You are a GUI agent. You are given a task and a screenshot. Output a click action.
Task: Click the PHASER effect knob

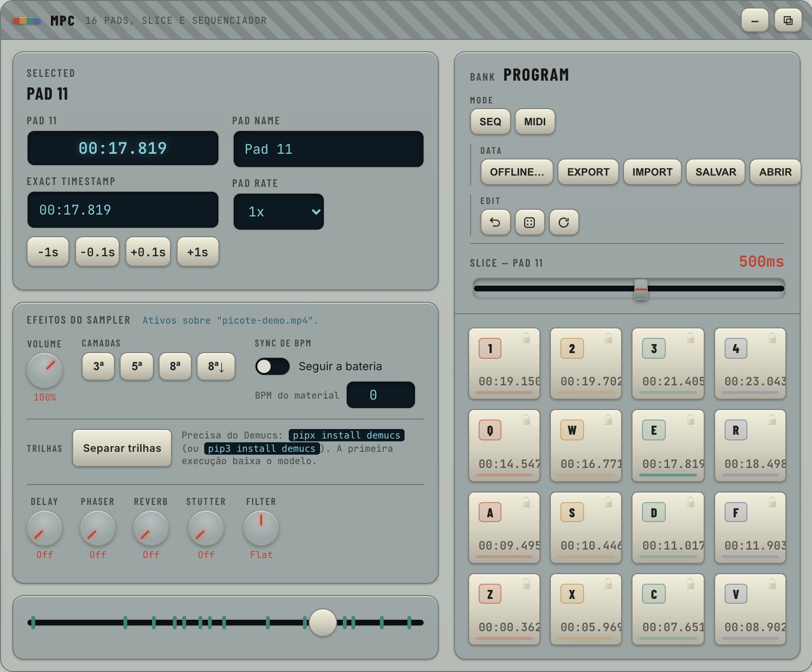click(98, 528)
